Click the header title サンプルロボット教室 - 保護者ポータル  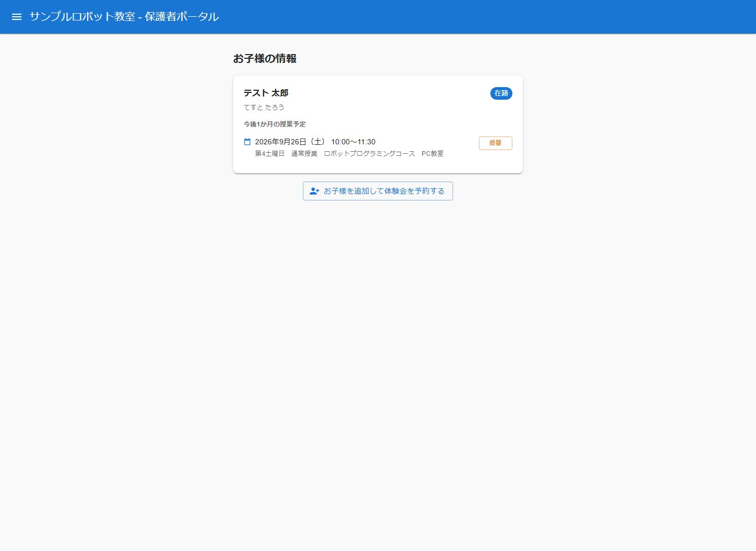pos(124,17)
